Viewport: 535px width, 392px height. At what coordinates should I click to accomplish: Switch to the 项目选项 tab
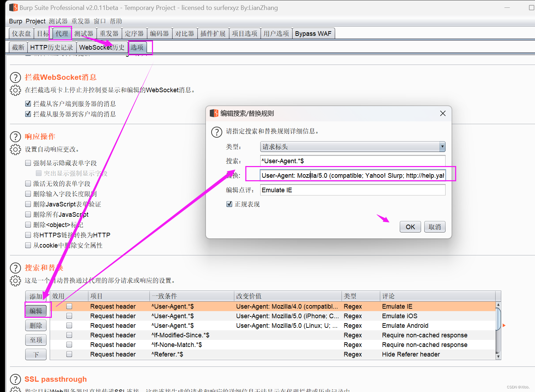245,33
